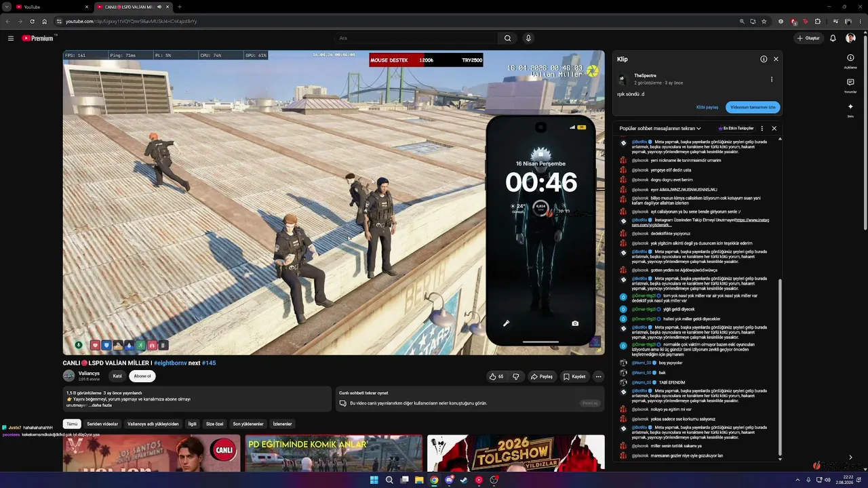The height and width of the screenshot is (488, 868).
Task: Bookmark this page with star icon
Action: click(x=764, y=21)
